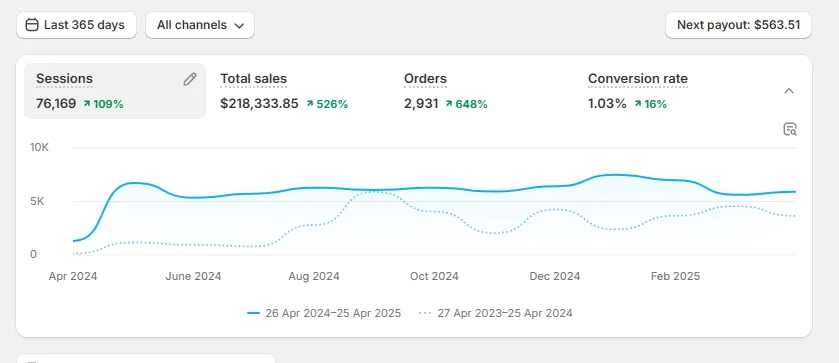The image size is (839, 363).
Task: Toggle the 26 Apr 2024–25 Apr 2025 legend
Action: [324, 313]
